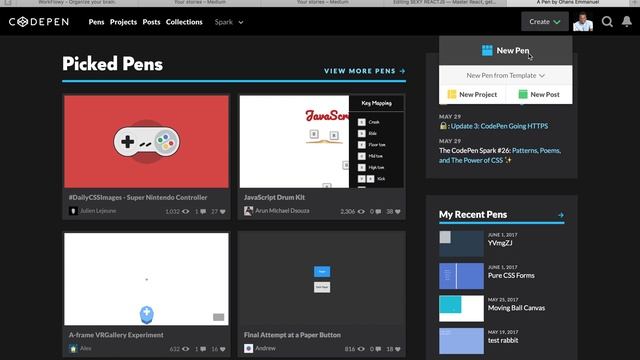The width and height of the screenshot is (640, 360).
Task: Open the YVmgZJ recent pen thumbnail
Action: coord(461,244)
